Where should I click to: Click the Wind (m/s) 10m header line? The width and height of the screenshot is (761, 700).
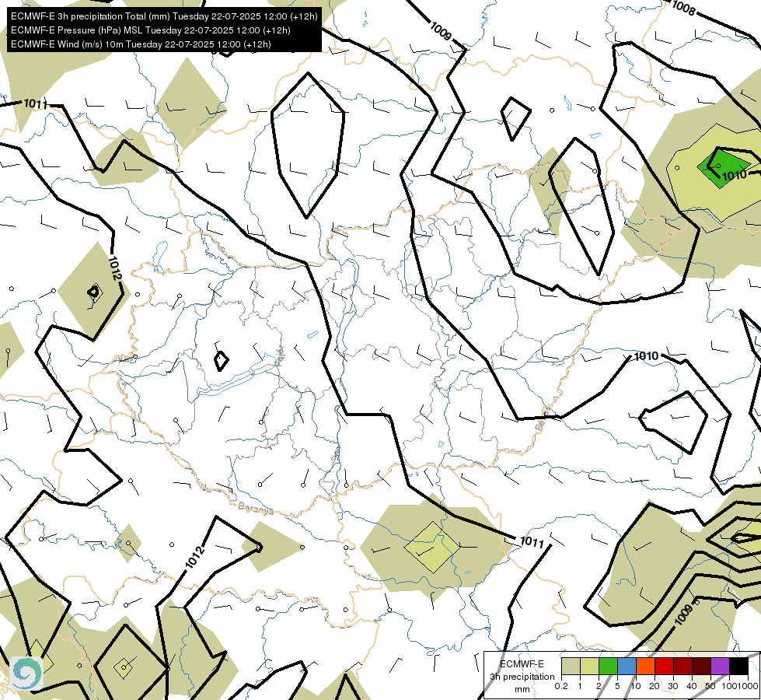(141, 44)
